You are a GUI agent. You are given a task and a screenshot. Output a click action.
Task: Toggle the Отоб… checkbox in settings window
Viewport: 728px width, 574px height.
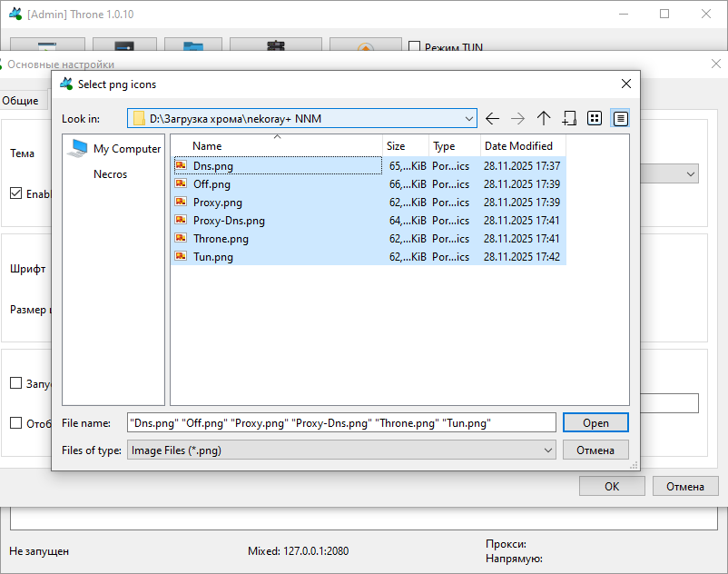coord(15,423)
